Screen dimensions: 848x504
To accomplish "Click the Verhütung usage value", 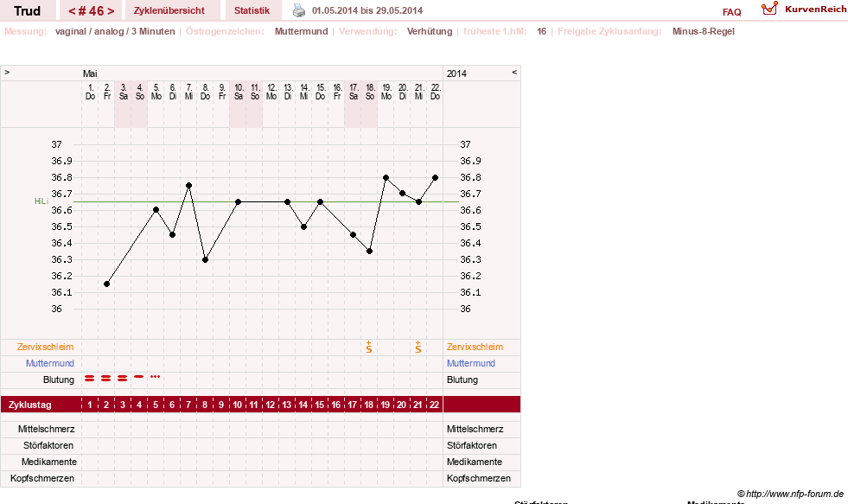I will (x=430, y=31).
